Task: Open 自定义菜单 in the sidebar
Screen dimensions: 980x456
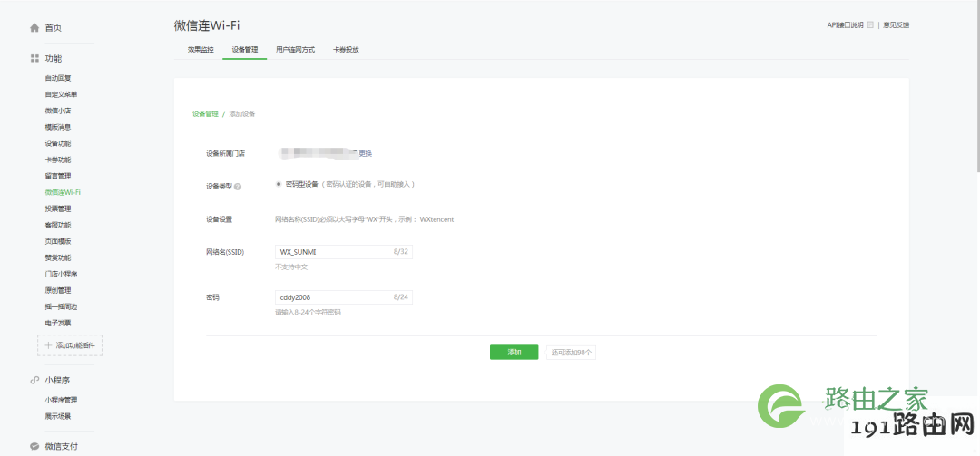Action: 62,94
